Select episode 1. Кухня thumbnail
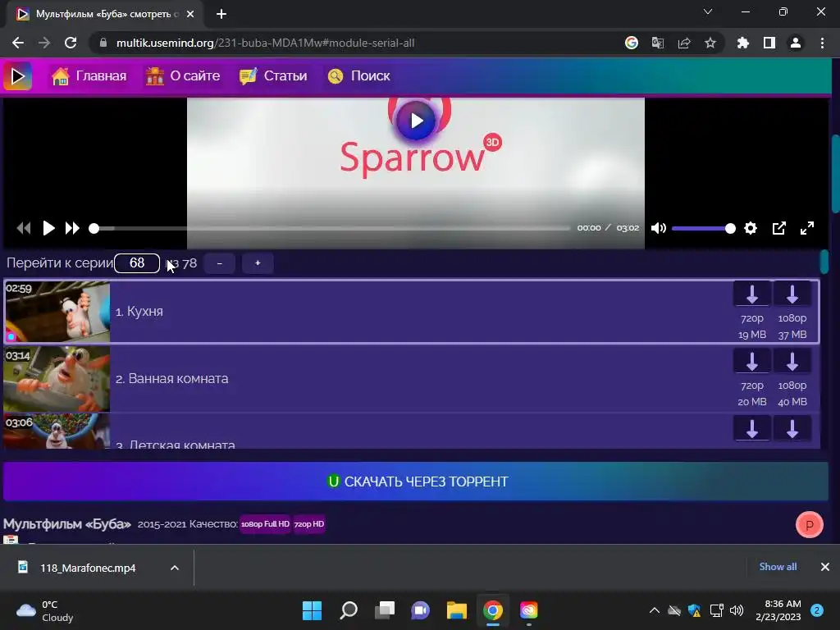Screen dimensions: 840x630 (x=57, y=312)
